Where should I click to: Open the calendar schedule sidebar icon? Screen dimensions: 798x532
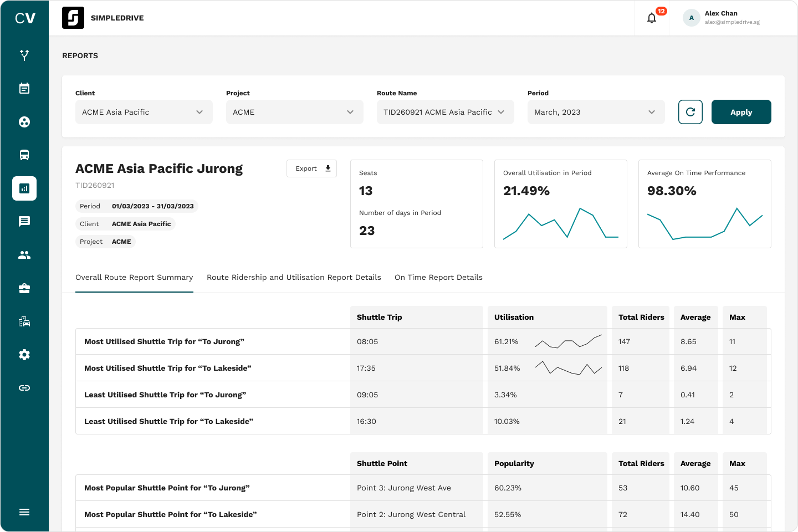click(24, 89)
